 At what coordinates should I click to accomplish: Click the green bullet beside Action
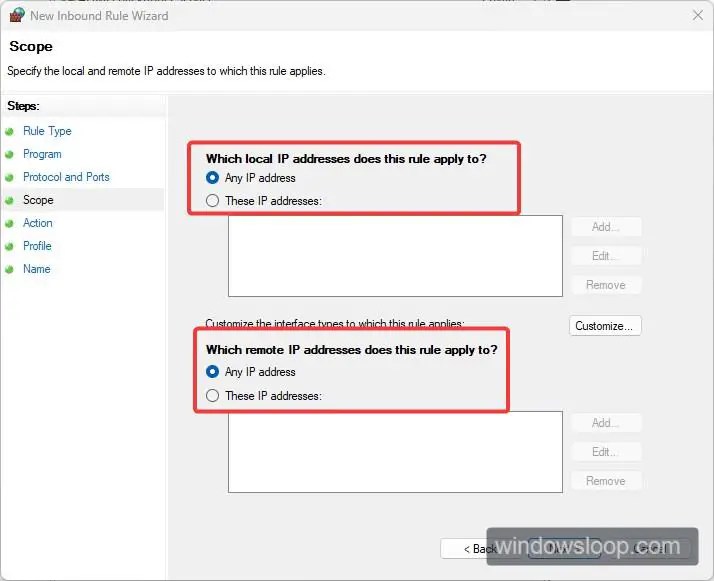(10, 224)
